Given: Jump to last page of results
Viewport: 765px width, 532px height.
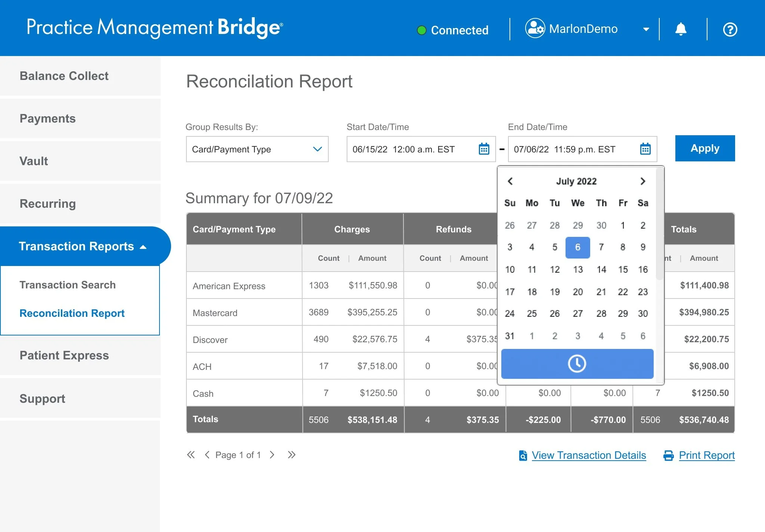Looking at the screenshot, I should point(292,455).
